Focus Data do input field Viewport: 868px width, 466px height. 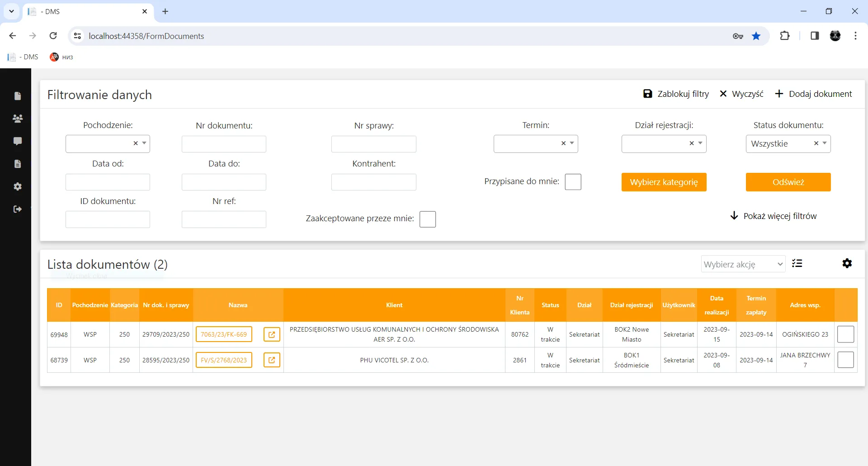224,182
